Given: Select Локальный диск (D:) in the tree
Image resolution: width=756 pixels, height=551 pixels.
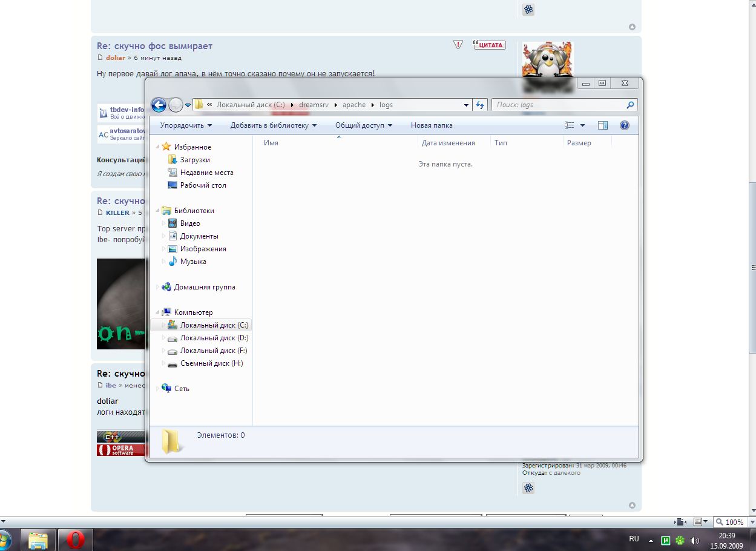Looking at the screenshot, I should click(214, 338).
